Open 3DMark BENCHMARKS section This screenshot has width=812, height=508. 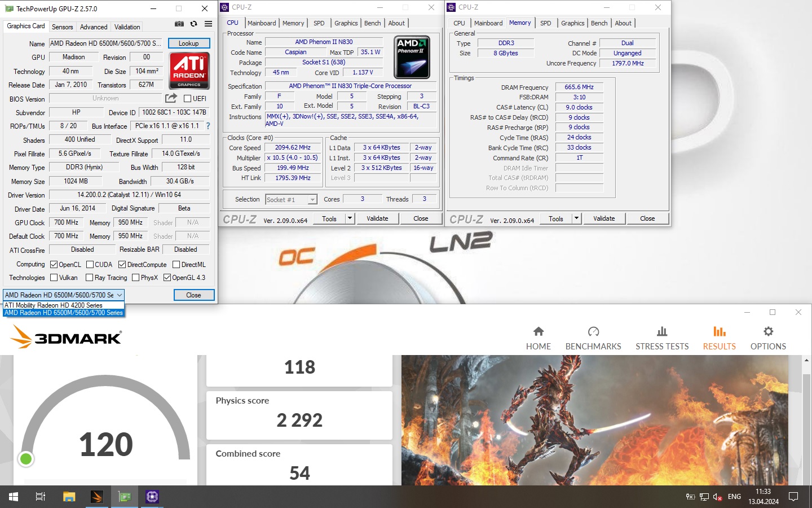click(x=593, y=338)
